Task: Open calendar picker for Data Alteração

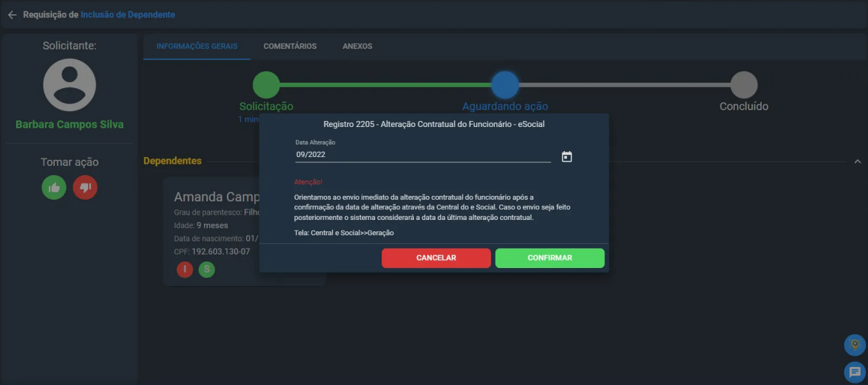Action: (566, 157)
